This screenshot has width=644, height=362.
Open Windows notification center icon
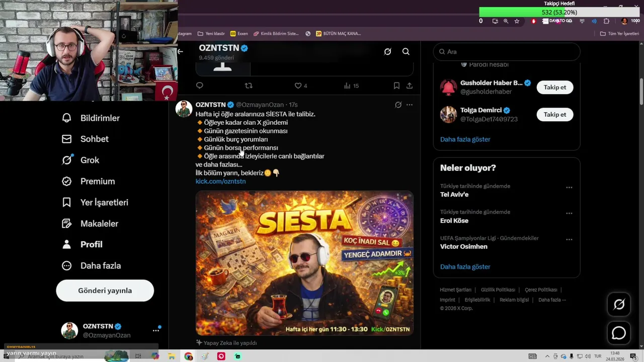point(633,356)
